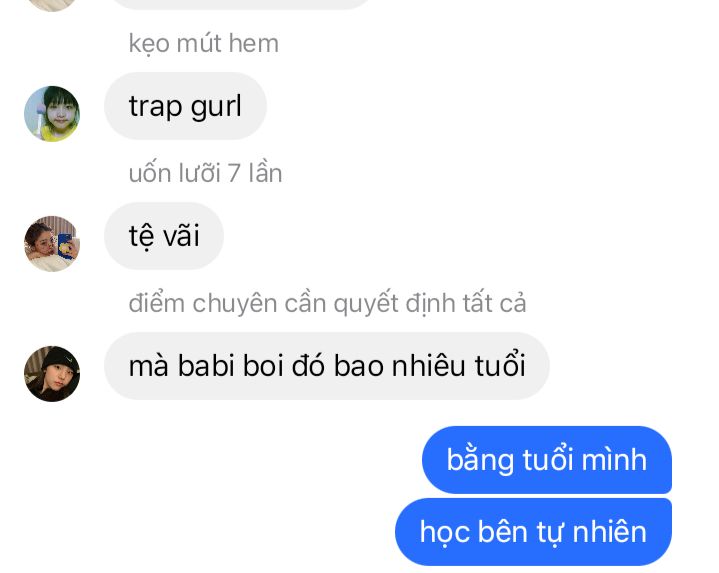Click the word "gurl" in gray bubble

pyautogui.click(x=216, y=108)
